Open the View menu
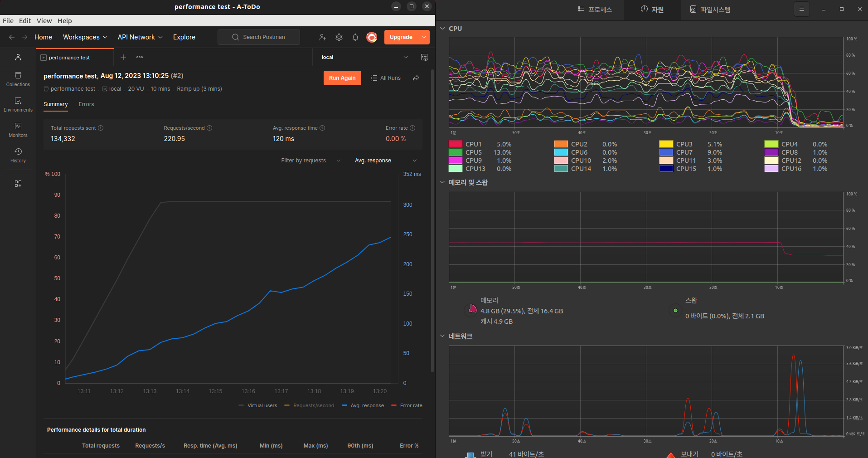The width and height of the screenshot is (868, 458). 44,21
